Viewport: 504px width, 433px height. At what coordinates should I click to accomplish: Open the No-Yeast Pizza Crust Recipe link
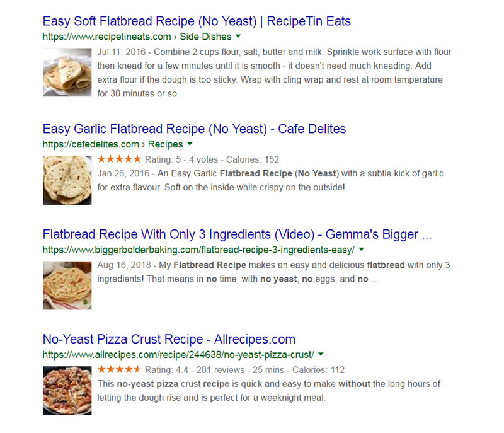pos(169,340)
